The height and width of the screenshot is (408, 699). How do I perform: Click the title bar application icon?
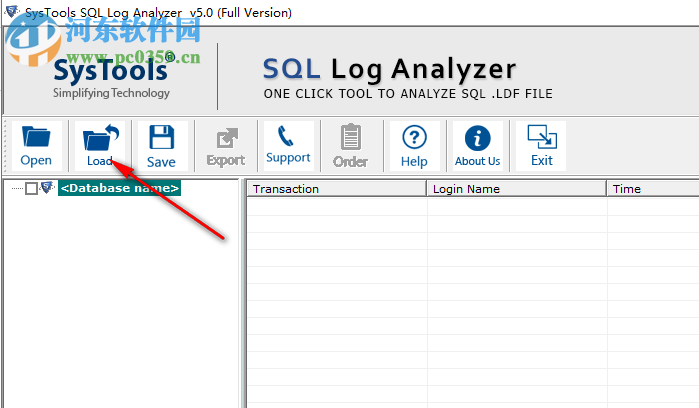coord(12,11)
